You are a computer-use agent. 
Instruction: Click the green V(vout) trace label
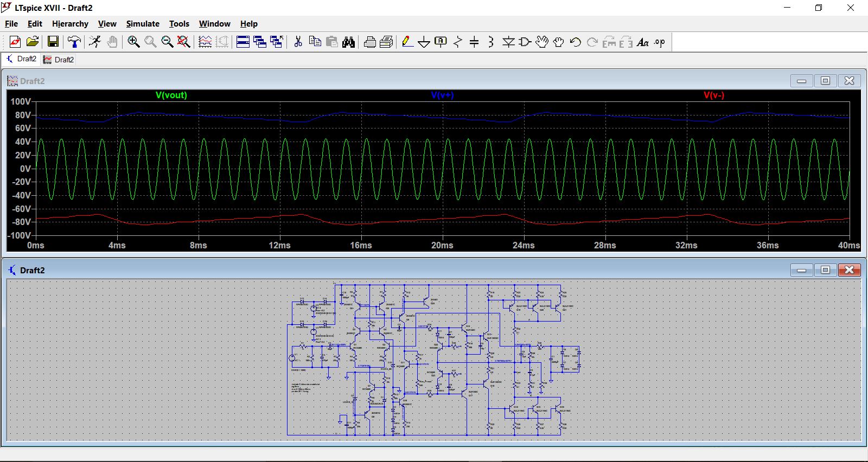(x=171, y=95)
